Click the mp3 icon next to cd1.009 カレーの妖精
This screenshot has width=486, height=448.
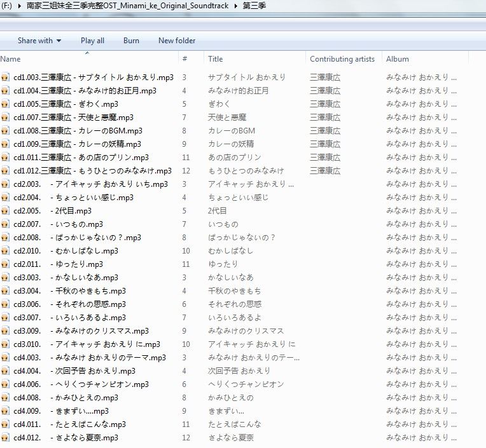click(x=6, y=144)
